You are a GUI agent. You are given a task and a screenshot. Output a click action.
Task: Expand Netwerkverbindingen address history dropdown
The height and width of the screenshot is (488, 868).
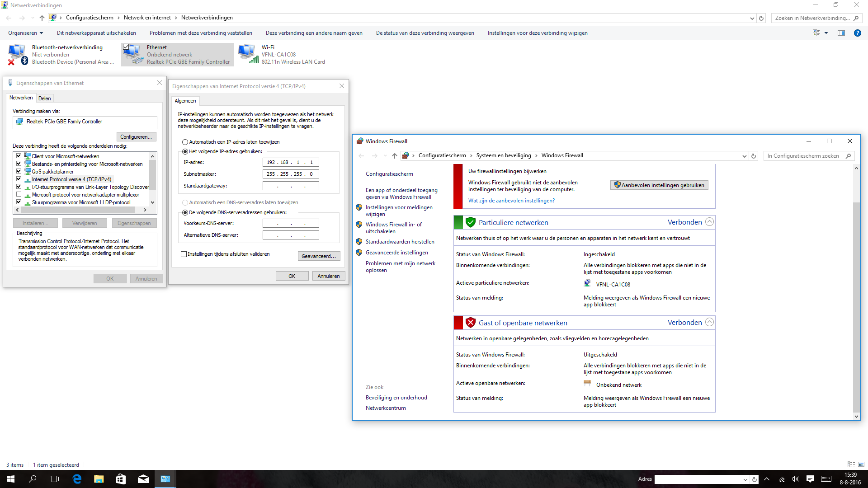(x=752, y=18)
